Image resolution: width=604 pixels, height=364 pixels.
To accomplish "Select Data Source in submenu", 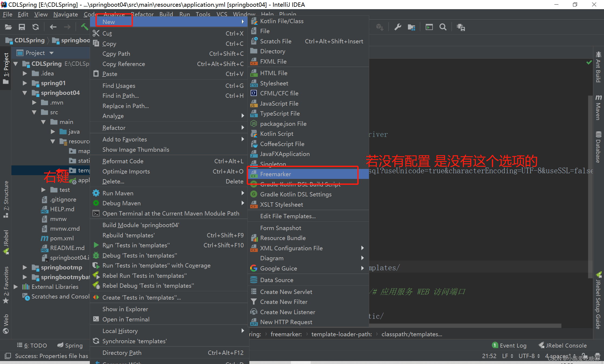I will click(308, 280).
